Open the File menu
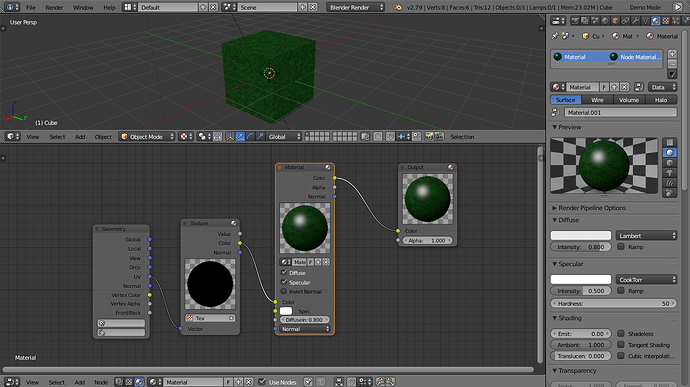The width and height of the screenshot is (690, 387). (31, 7)
